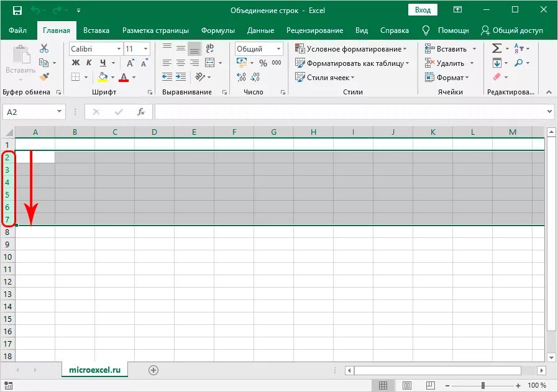Switch to the Вставка tab
This screenshot has width=558, height=392.
pyautogui.click(x=96, y=30)
